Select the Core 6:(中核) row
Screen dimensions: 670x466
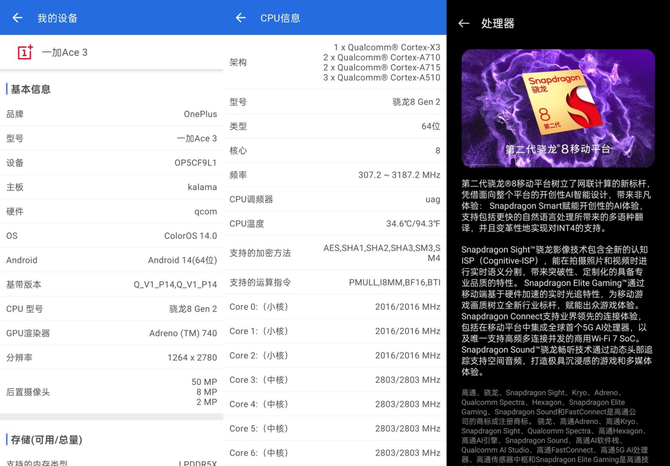pyautogui.click(x=335, y=453)
